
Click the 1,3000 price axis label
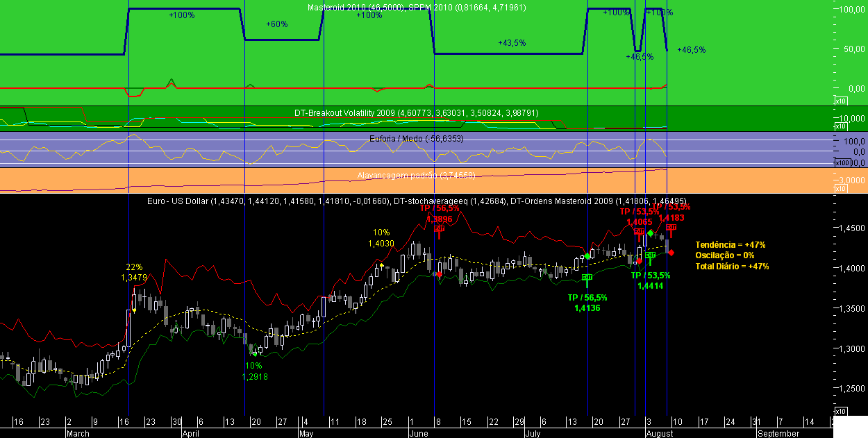coord(853,348)
